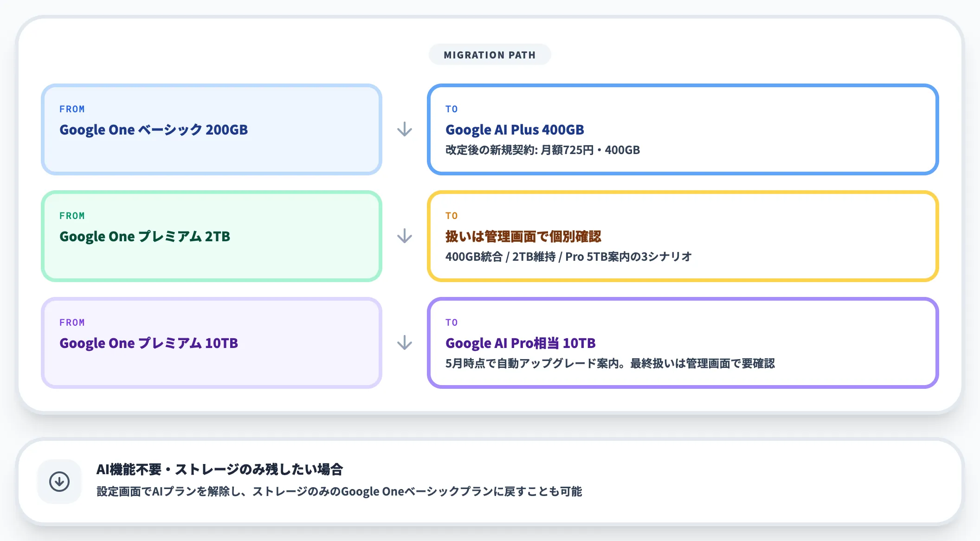
Task: Click arrow next to Google One ベーシック 200GB
Action: tap(405, 129)
